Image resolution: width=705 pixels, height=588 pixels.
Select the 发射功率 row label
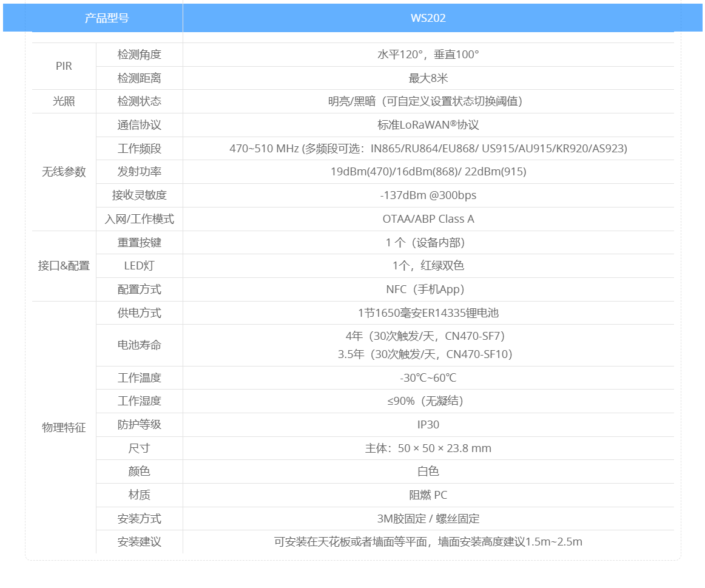139,172
